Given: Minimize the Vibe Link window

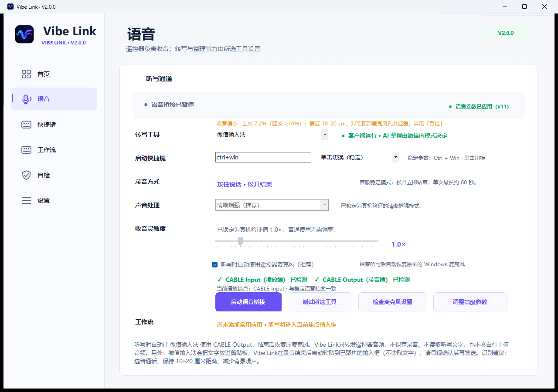Looking at the screenshot, I should (x=504, y=7).
